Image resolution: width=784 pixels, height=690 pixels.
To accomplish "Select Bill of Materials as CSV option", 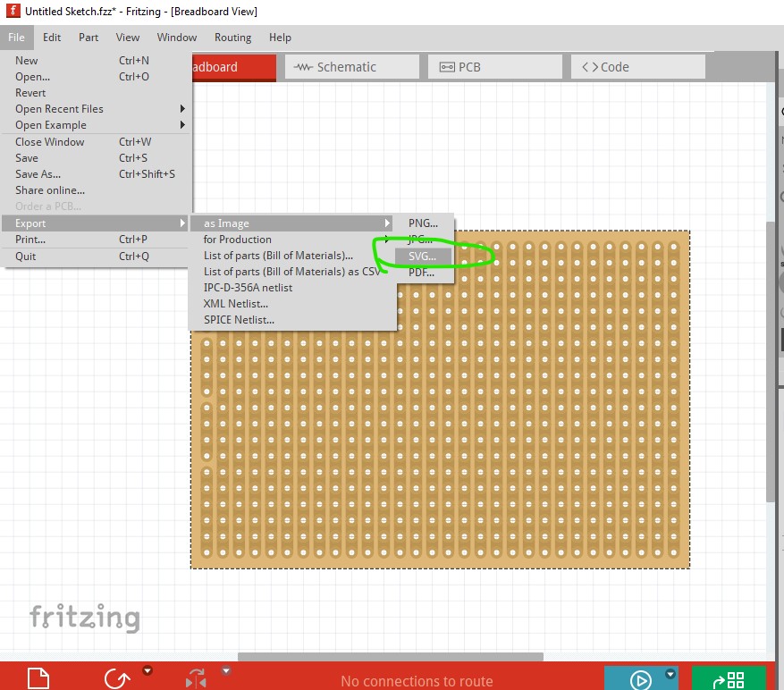I will [x=292, y=271].
